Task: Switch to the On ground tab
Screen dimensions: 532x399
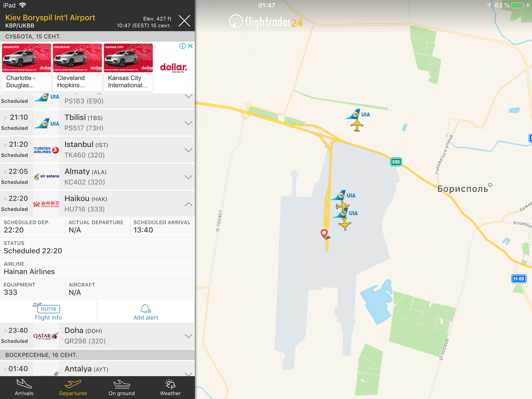Action: pos(122,387)
